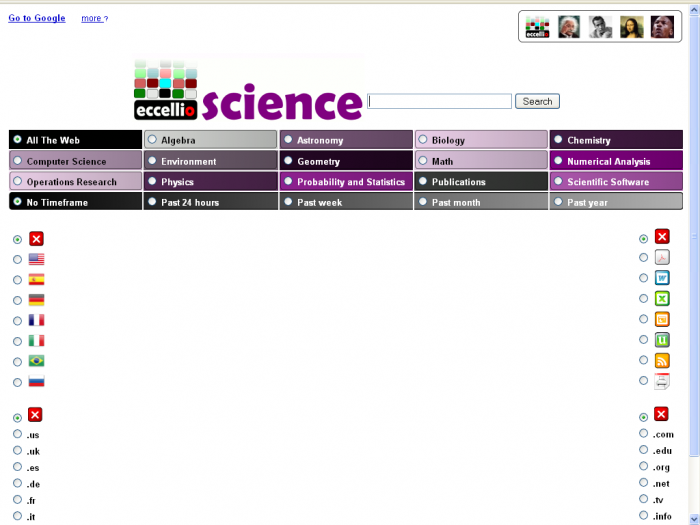Viewport: 700px width, 525px height.
Task: Select the .fr domain radio button
Action: [17, 499]
